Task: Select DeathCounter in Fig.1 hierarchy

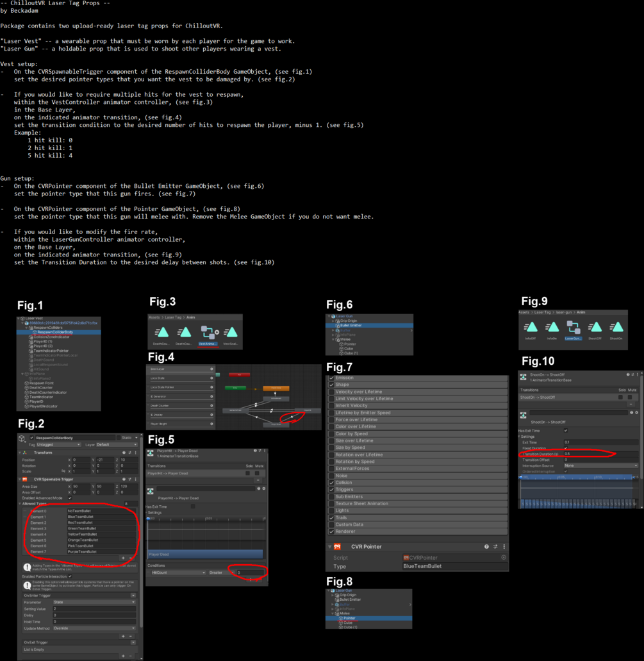Action: [x=41, y=387]
